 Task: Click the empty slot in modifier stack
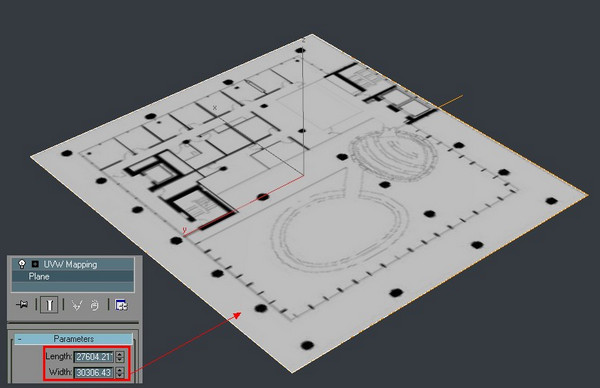[73, 287]
